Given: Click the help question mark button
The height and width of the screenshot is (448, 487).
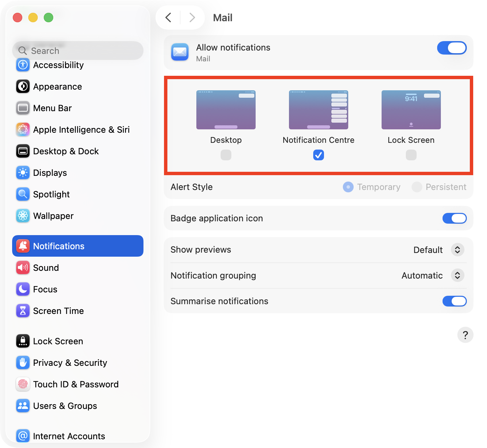Looking at the screenshot, I should (x=465, y=335).
